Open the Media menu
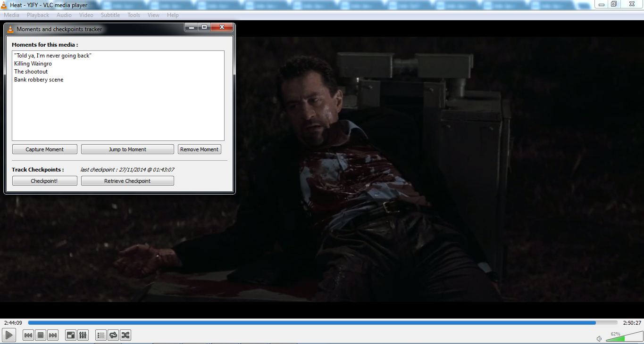This screenshot has height=344, width=644. [x=12, y=15]
